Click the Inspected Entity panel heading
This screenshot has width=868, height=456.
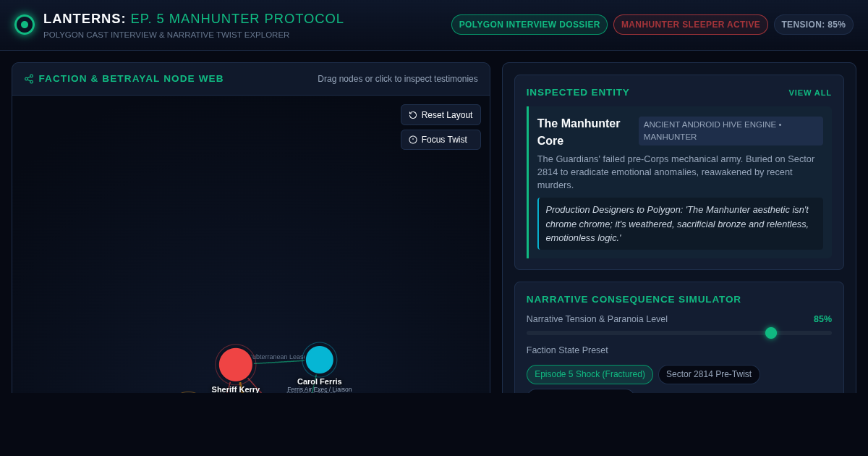(x=578, y=93)
